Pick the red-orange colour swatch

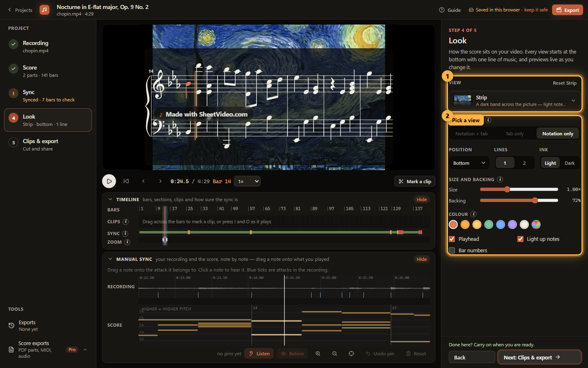453,224
